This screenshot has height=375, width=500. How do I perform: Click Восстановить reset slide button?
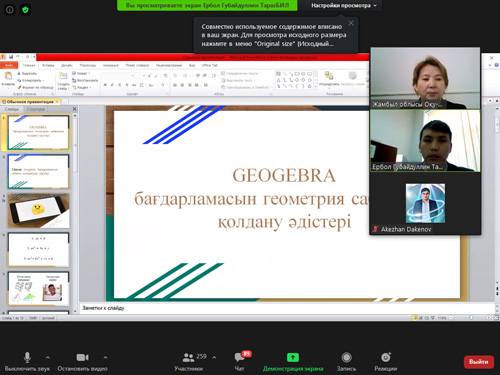pos(85,80)
